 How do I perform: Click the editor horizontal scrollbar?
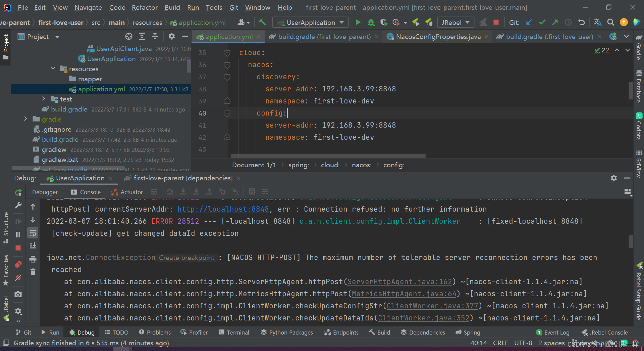pos(328,156)
